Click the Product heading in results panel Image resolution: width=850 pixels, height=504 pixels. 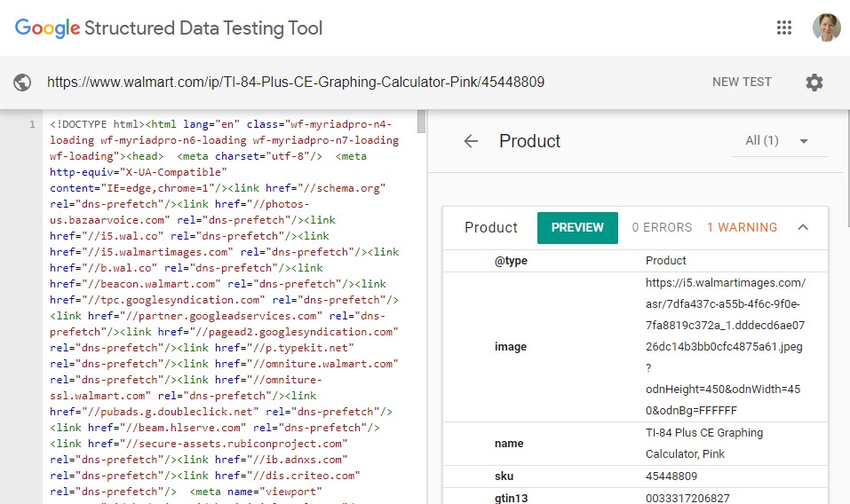pos(529,141)
